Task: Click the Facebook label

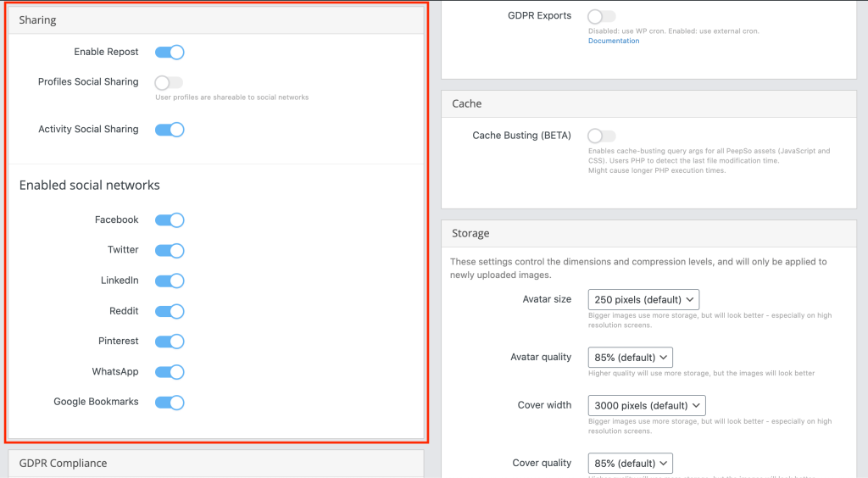Action: click(117, 220)
